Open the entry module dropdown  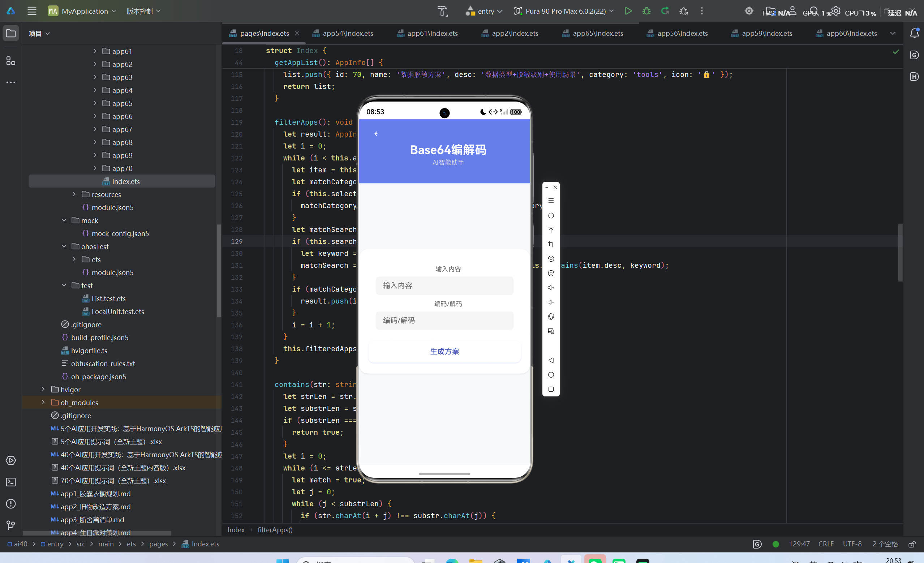484,11
